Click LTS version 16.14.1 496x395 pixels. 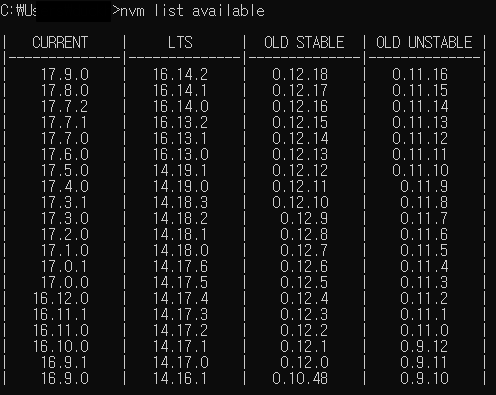tap(180, 90)
